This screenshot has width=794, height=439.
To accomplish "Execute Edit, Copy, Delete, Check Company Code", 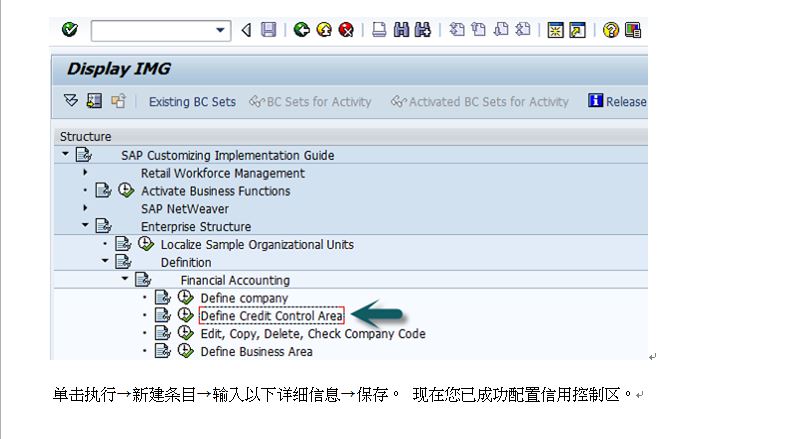I will coord(185,333).
